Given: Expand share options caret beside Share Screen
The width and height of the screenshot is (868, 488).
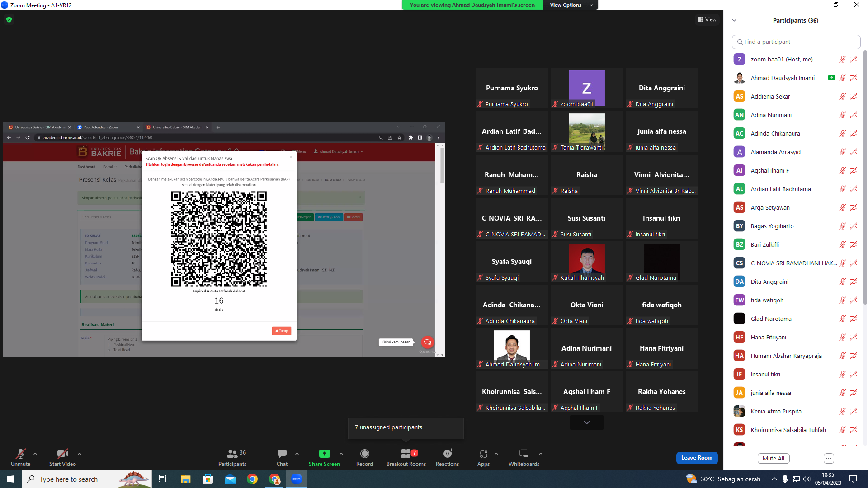Looking at the screenshot, I should coord(341,454).
